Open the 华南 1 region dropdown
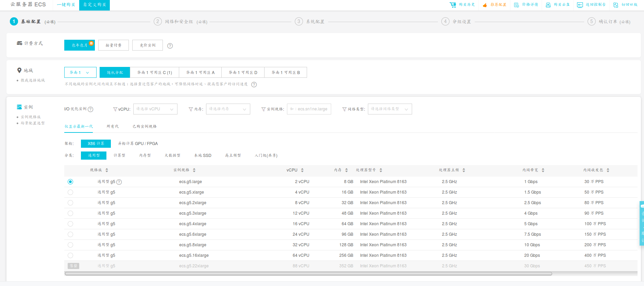Viewport: 644px width, 286px height. tap(80, 72)
